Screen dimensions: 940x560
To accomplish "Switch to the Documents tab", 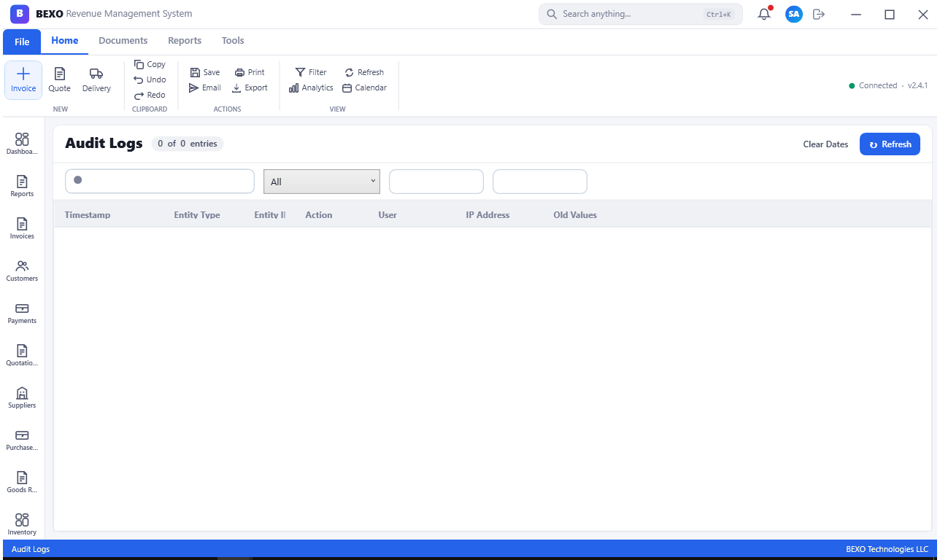I will (x=123, y=41).
